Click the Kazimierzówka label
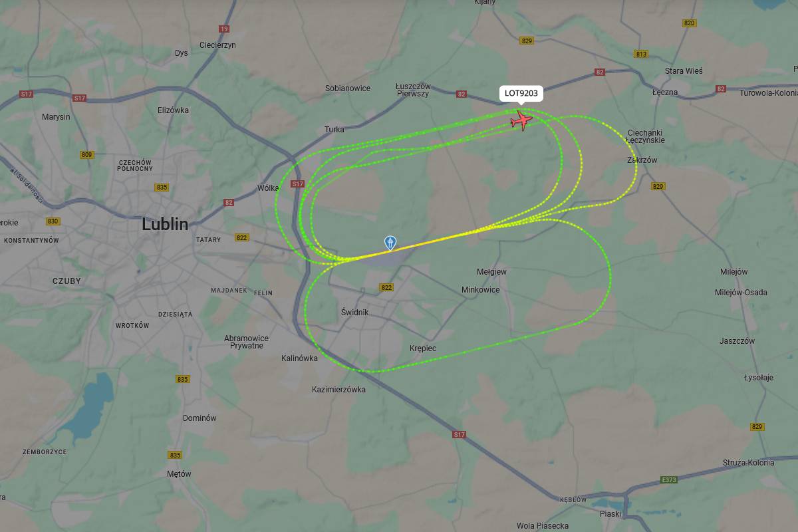The height and width of the screenshot is (532, 798). [x=338, y=390]
